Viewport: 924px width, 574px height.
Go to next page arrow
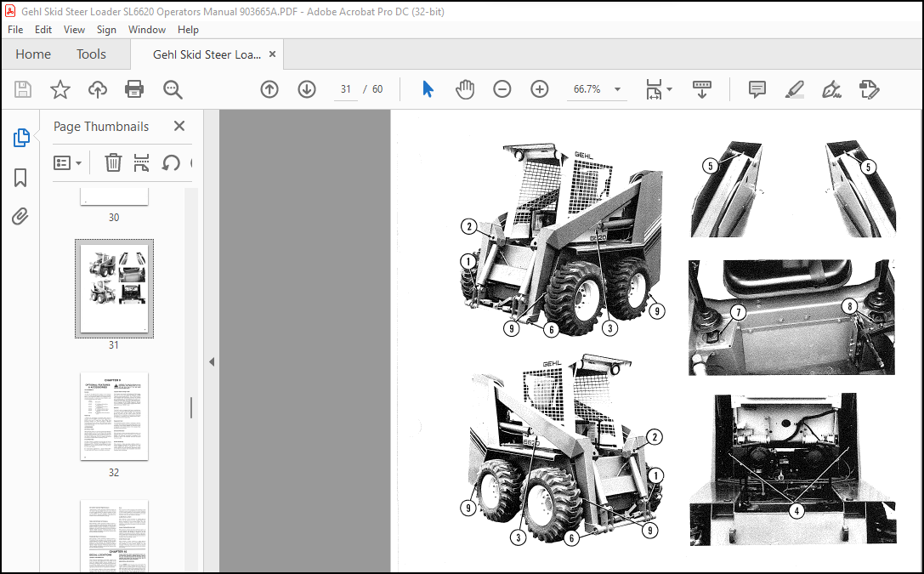coord(306,89)
